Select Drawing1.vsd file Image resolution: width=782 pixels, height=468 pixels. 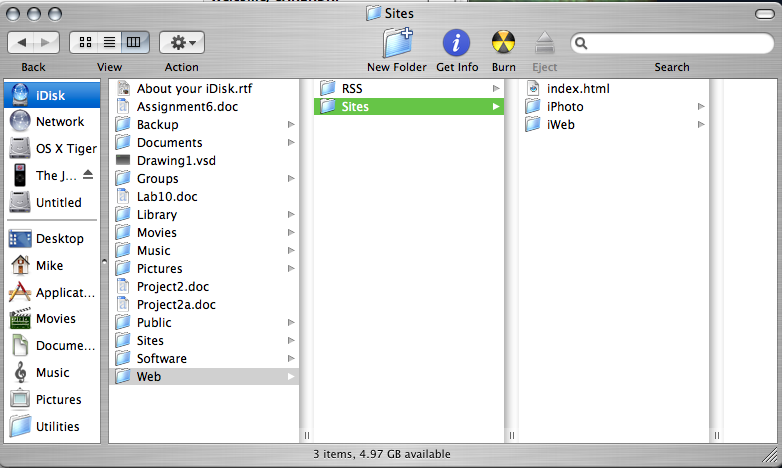(x=204, y=161)
